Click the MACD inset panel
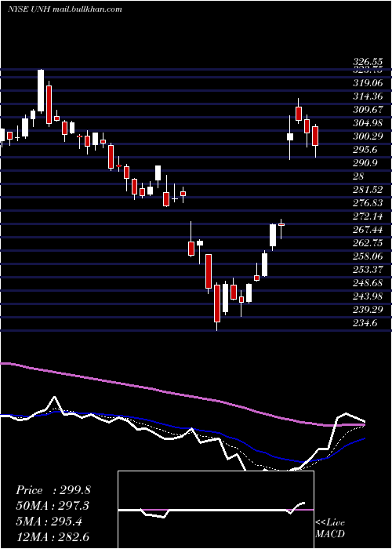The height and width of the screenshot is (549, 392). (x=216, y=510)
